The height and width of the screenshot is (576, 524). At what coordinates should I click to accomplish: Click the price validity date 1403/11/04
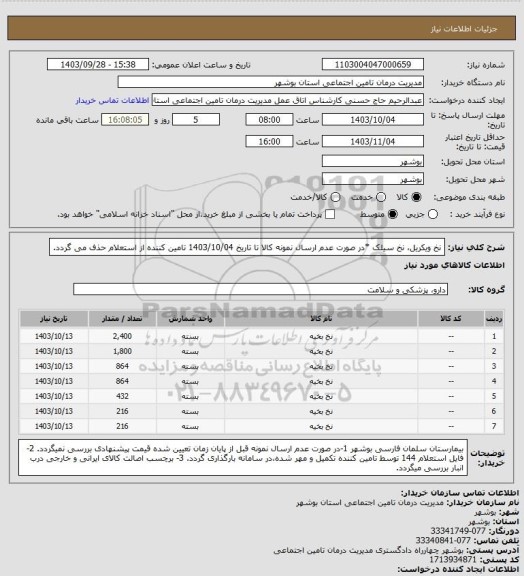click(373, 141)
